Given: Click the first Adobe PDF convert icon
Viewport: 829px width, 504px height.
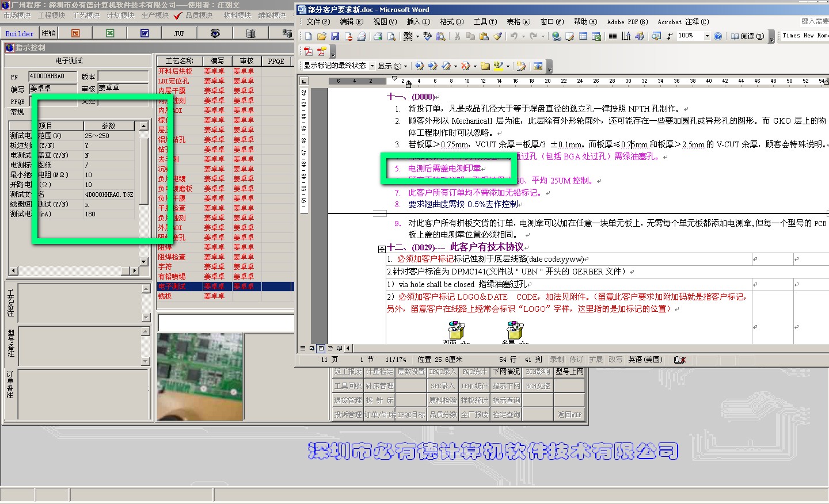Looking at the screenshot, I should click(x=308, y=51).
